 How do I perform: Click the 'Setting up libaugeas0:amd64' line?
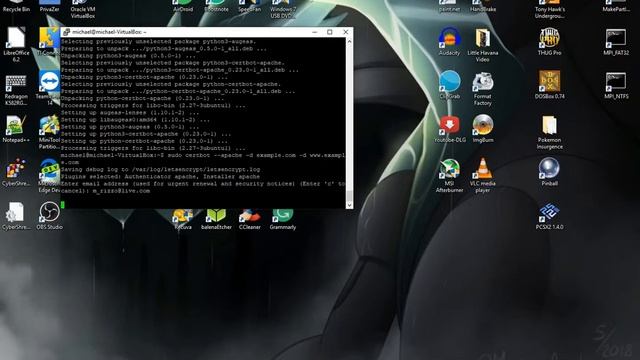coord(136,120)
